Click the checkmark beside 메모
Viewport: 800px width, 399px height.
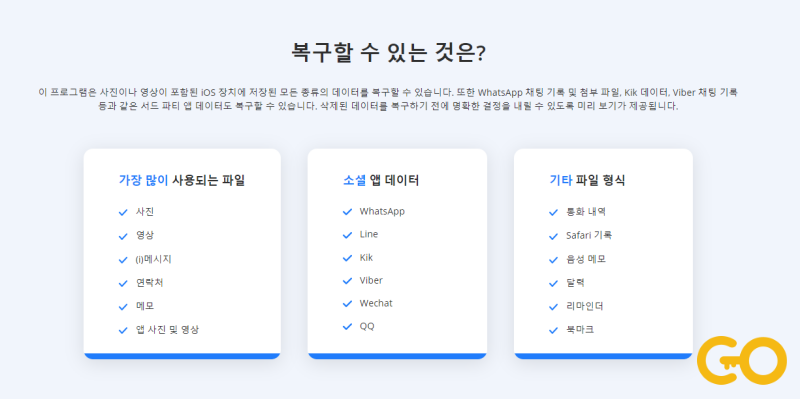[x=123, y=307]
